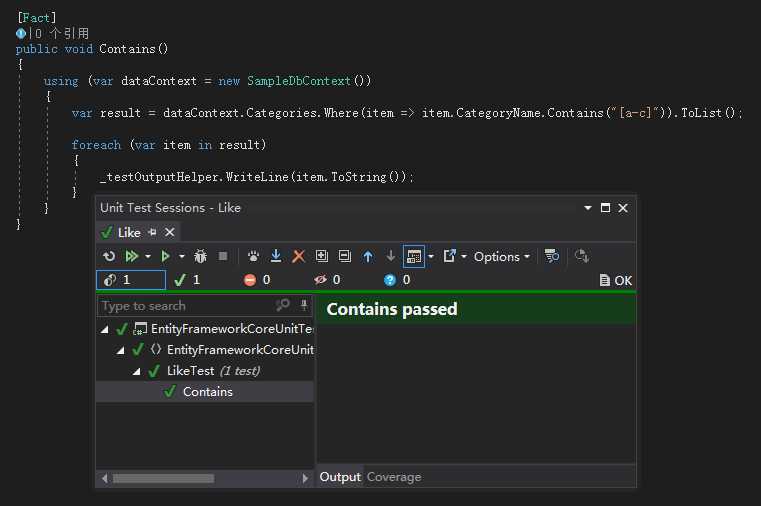Open the window position dropdown in title bar
Screen dimensions: 761x506
tap(588, 208)
